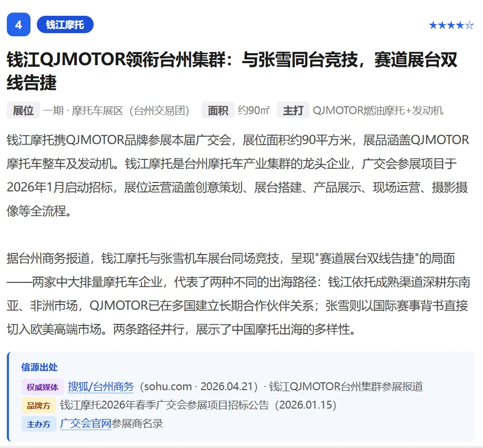
Task: Click text (sohu.com · 2026.04.21)
Action: point(199,386)
